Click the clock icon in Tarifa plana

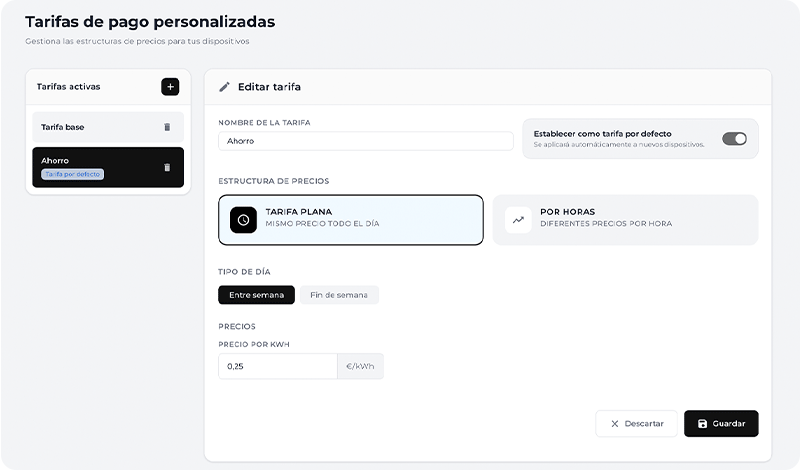coord(243,219)
